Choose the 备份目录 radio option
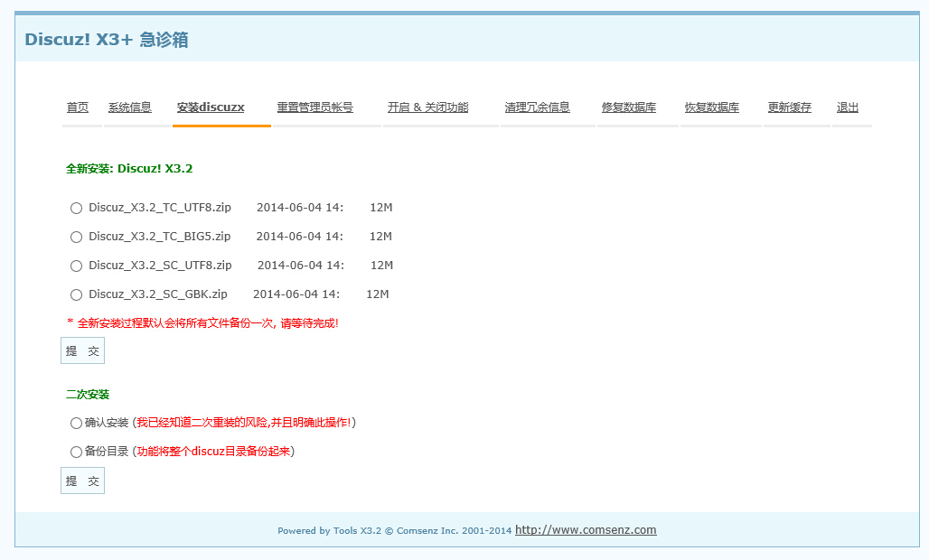This screenshot has height=560, width=929. click(x=76, y=453)
